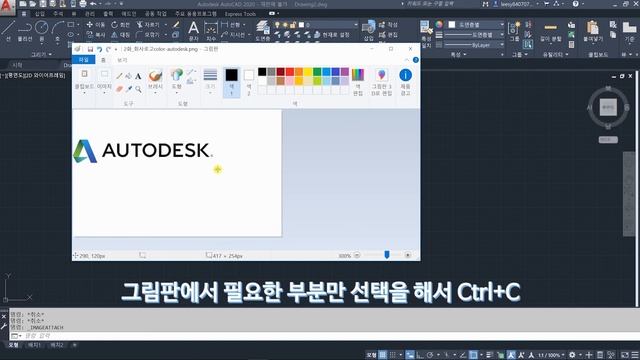Select the Text tool in Paint
This screenshot has width=640, height=360.
tap(138, 76)
